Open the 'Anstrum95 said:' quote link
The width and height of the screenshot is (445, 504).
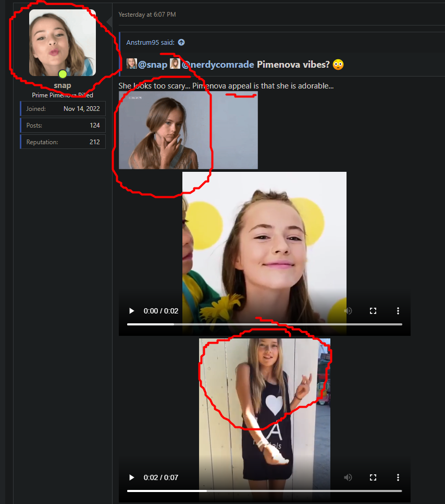150,42
